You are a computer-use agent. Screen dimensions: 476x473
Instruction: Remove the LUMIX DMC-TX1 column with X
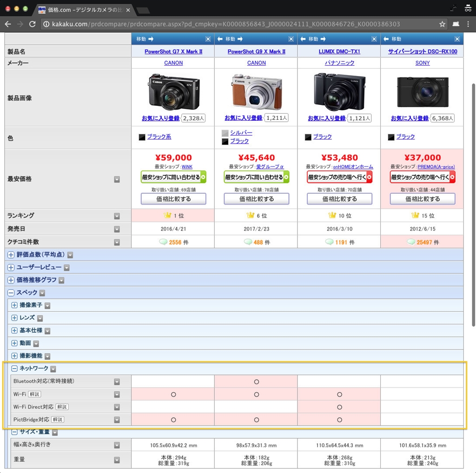tap(374, 39)
